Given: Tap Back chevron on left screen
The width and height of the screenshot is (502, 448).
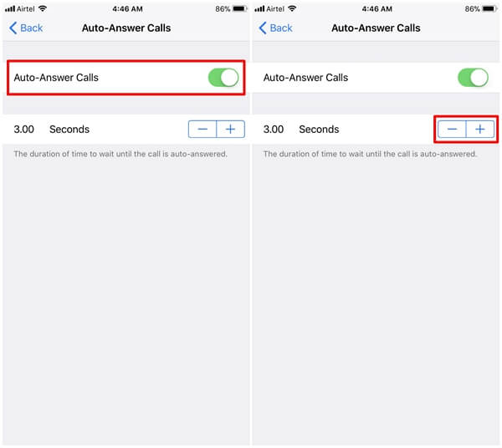Looking at the screenshot, I should tap(13, 28).
